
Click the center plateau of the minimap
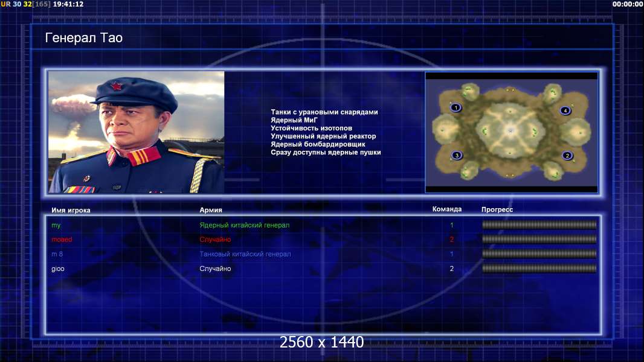coord(510,130)
